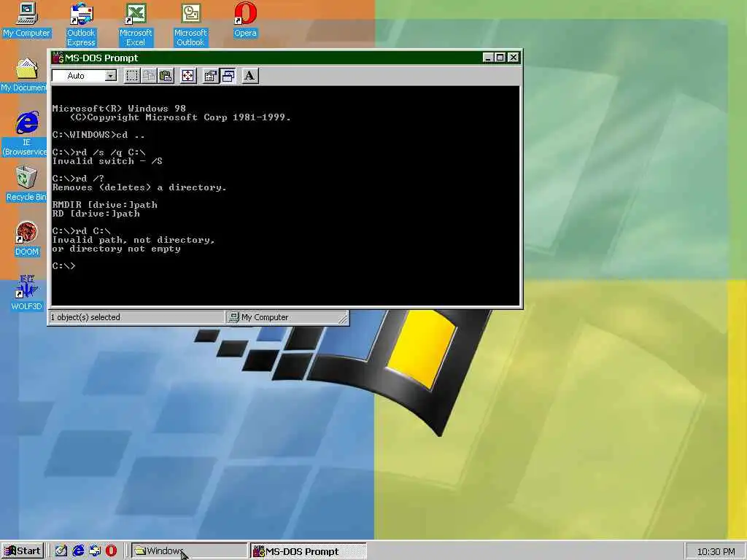Toggle Full screen in MS-DOS toolbar
747x560 pixels.
click(187, 76)
